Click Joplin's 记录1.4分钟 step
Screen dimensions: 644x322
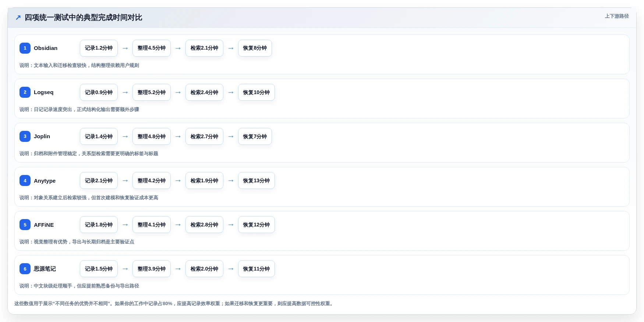[99, 136]
